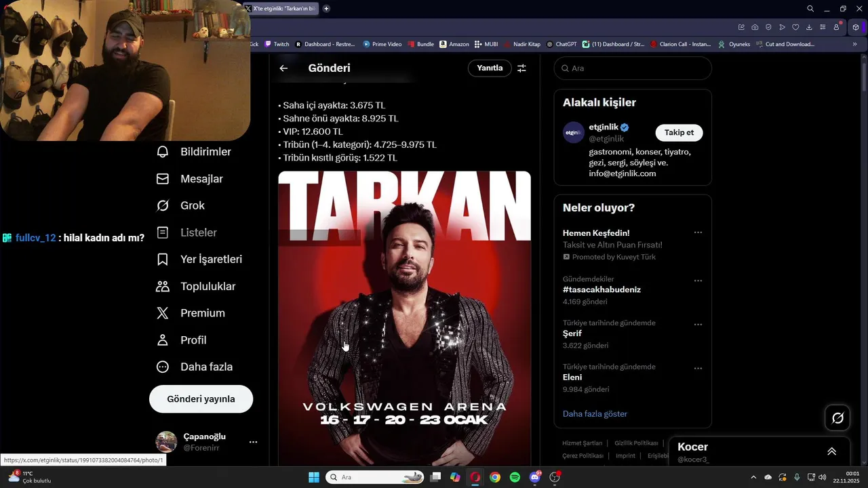The width and height of the screenshot is (868, 488).
Task: Open options for Eleni trend
Action: point(698,369)
